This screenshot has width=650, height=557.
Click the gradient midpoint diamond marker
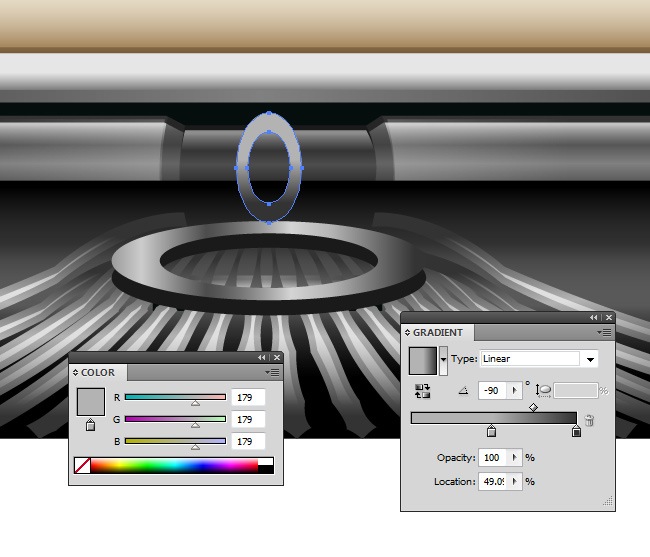click(x=533, y=407)
